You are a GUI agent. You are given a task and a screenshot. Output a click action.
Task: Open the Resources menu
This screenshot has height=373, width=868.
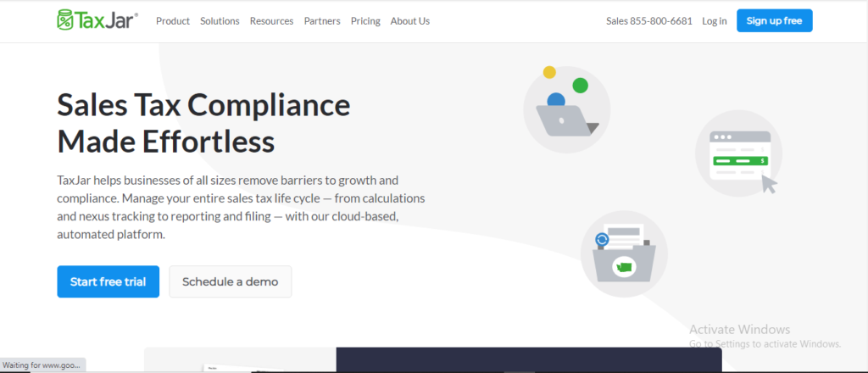(x=271, y=21)
